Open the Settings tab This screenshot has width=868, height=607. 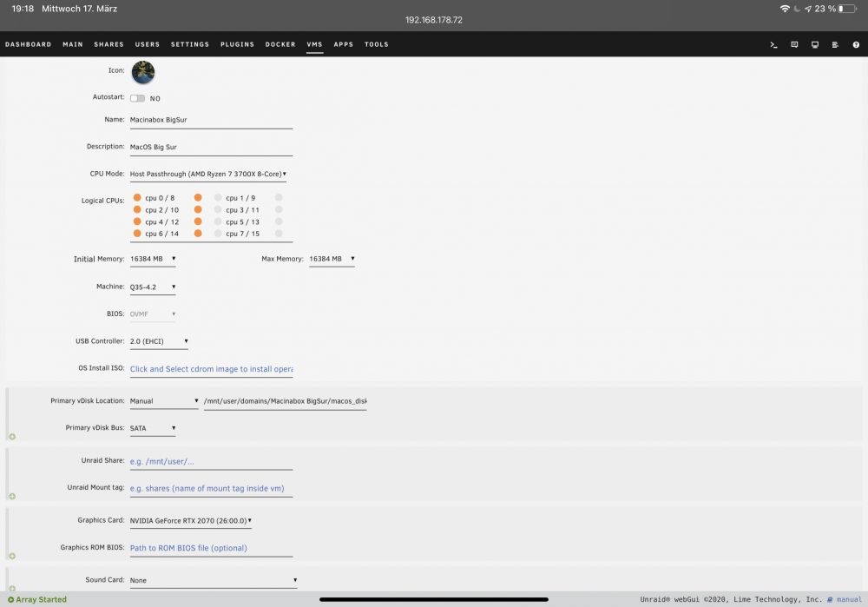pos(190,44)
